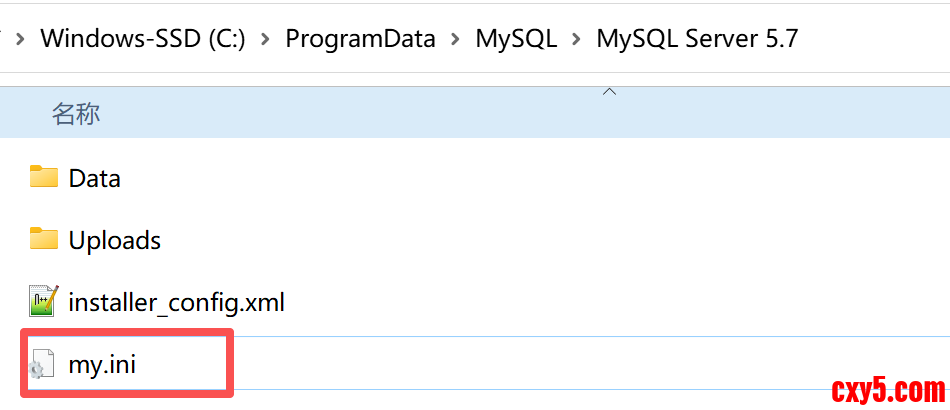
Task: Select the my.ini file name
Action: [102, 365]
